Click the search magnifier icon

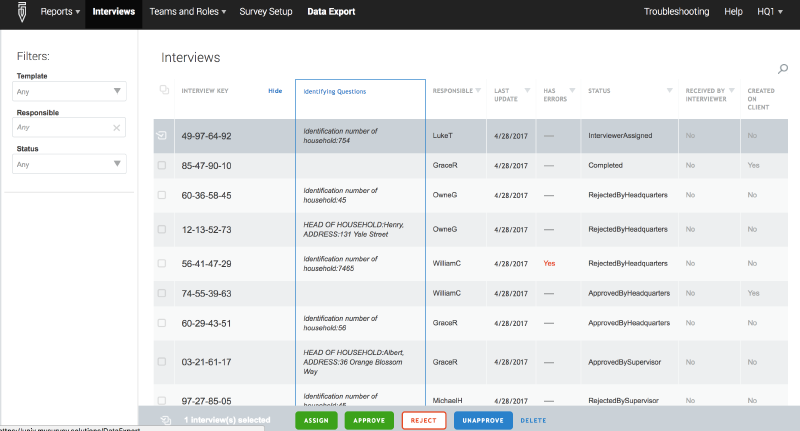pyautogui.click(x=783, y=69)
